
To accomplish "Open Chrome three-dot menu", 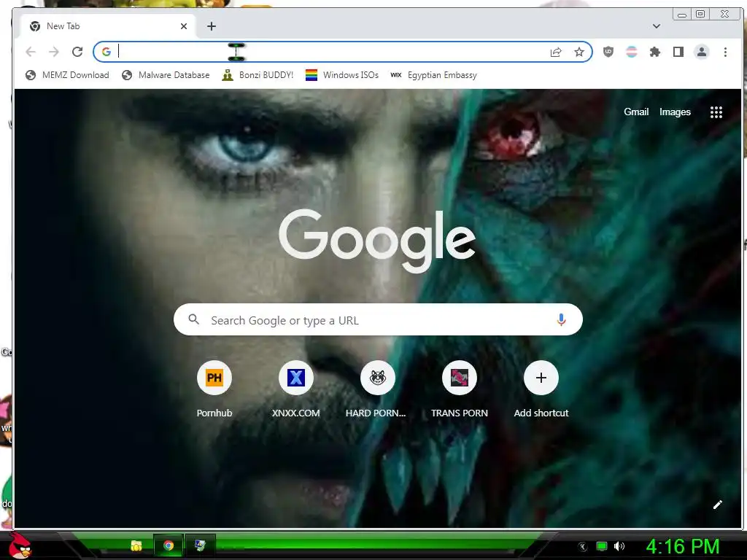I will click(x=725, y=52).
